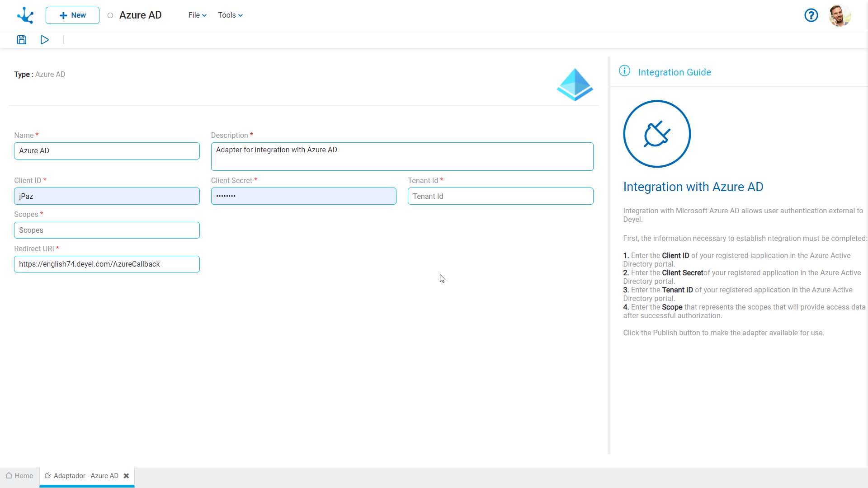Viewport: 868px width, 488px height.
Task: Click the Deyel logo icon
Action: [25, 15]
